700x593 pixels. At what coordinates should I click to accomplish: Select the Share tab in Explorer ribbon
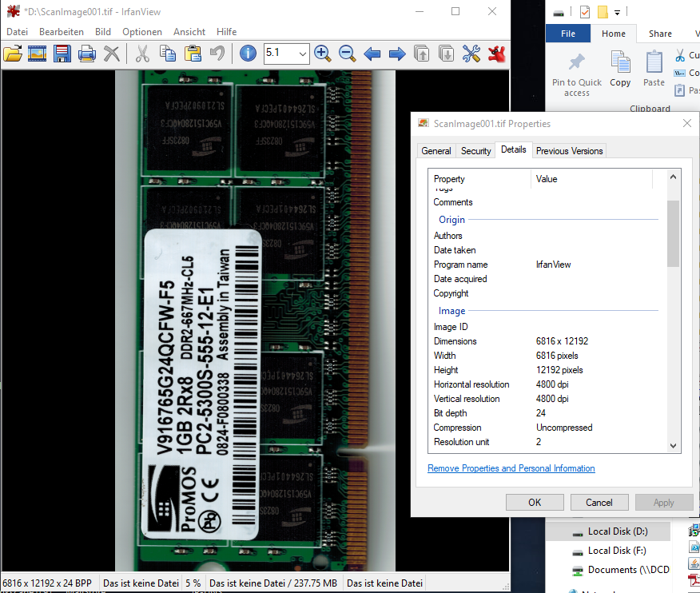(660, 34)
